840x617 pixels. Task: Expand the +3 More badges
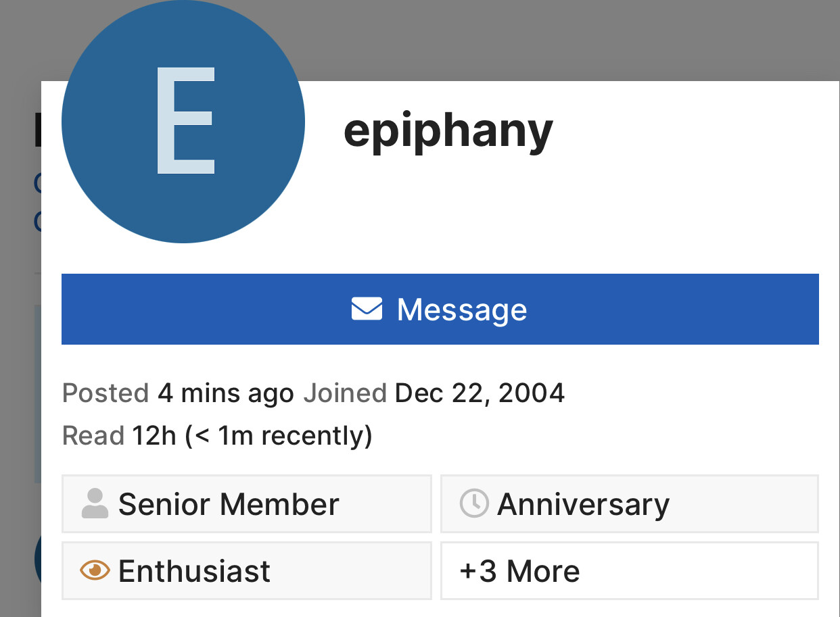[x=630, y=570]
